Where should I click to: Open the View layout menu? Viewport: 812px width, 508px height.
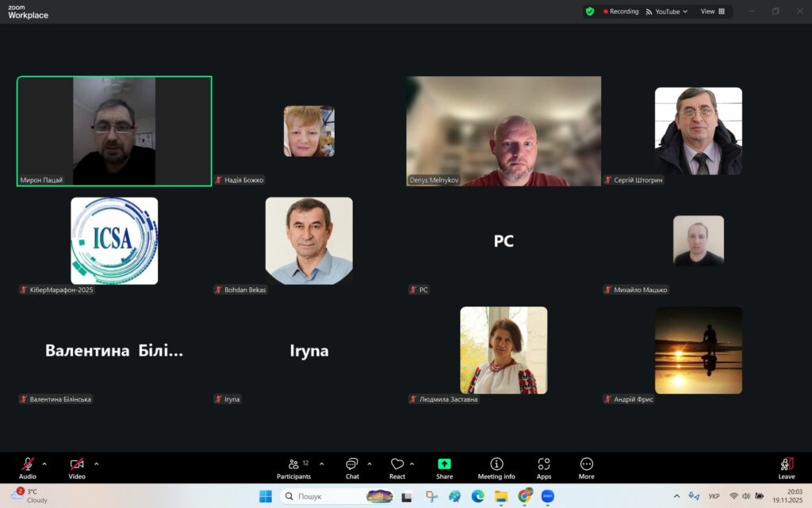712,11
